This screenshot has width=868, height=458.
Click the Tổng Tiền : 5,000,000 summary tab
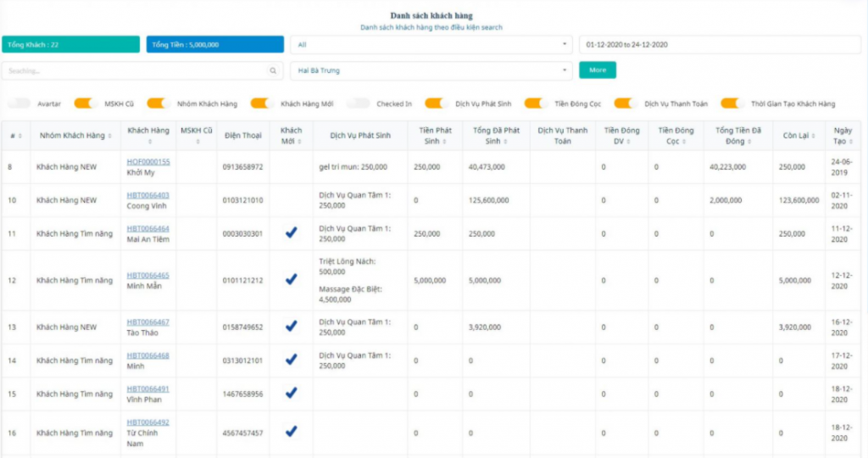coord(214,44)
